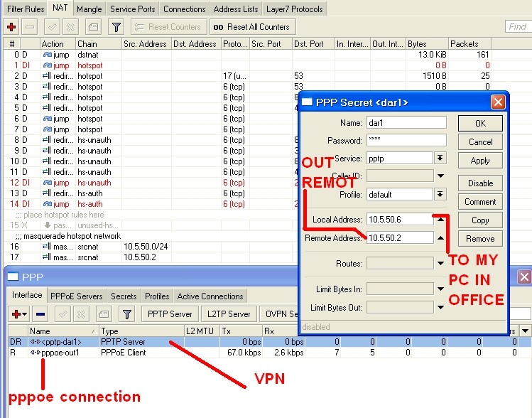Click the Password field
This screenshot has width=532, height=418.
(x=406, y=140)
